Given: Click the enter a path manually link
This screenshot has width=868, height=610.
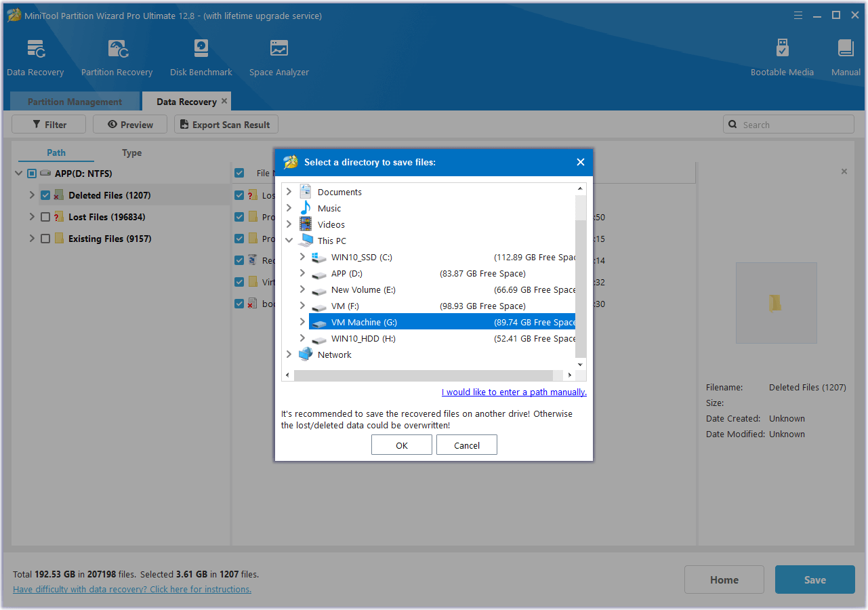Looking at the screenshot, I should (514, 392).
